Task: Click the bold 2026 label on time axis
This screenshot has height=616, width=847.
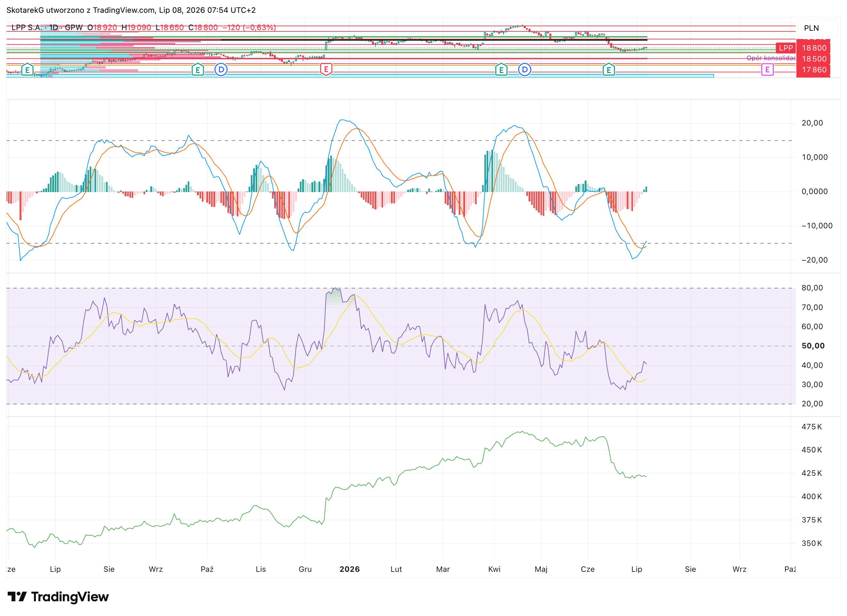Action: [349, 569]
